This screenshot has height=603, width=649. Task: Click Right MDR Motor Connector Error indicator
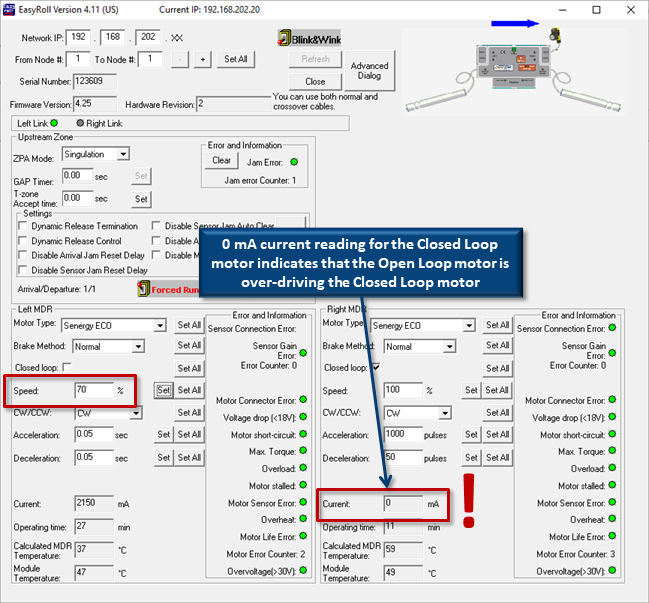(613, 399)
